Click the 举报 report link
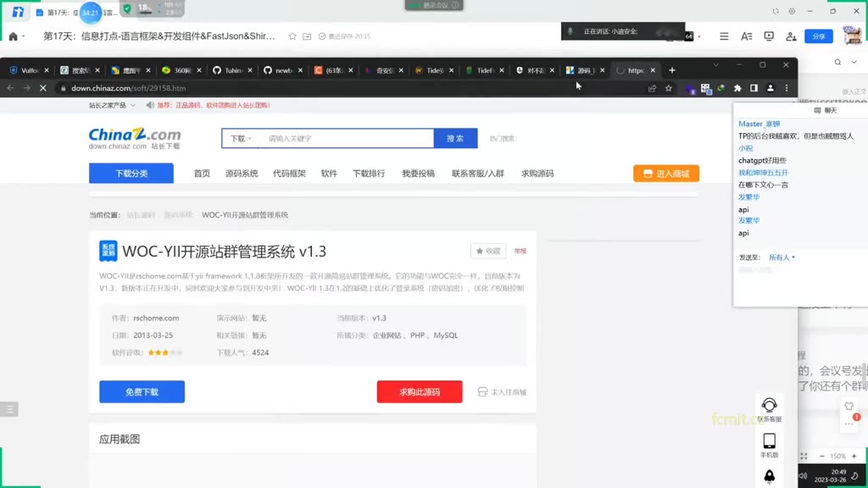 pyautogui.click(x=520, y=251)
